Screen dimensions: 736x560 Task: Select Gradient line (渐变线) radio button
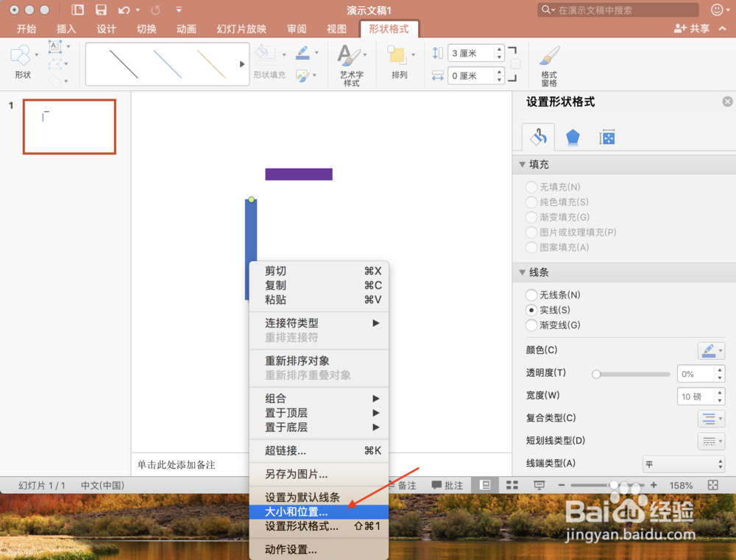pos(531,325)
